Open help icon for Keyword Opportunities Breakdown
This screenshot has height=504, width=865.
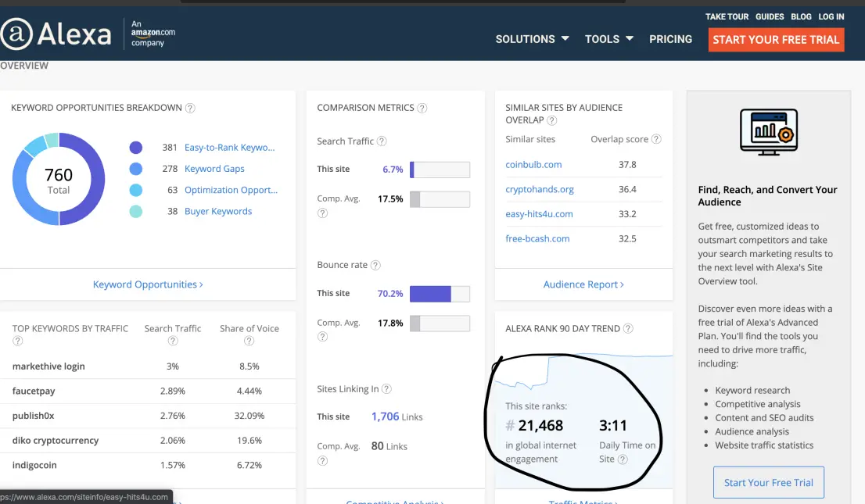click(x=190, y=108)
